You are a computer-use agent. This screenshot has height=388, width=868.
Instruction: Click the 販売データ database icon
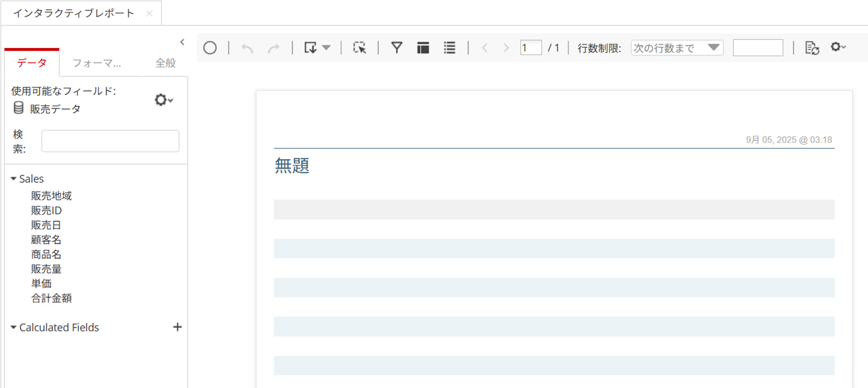[19, 108]
